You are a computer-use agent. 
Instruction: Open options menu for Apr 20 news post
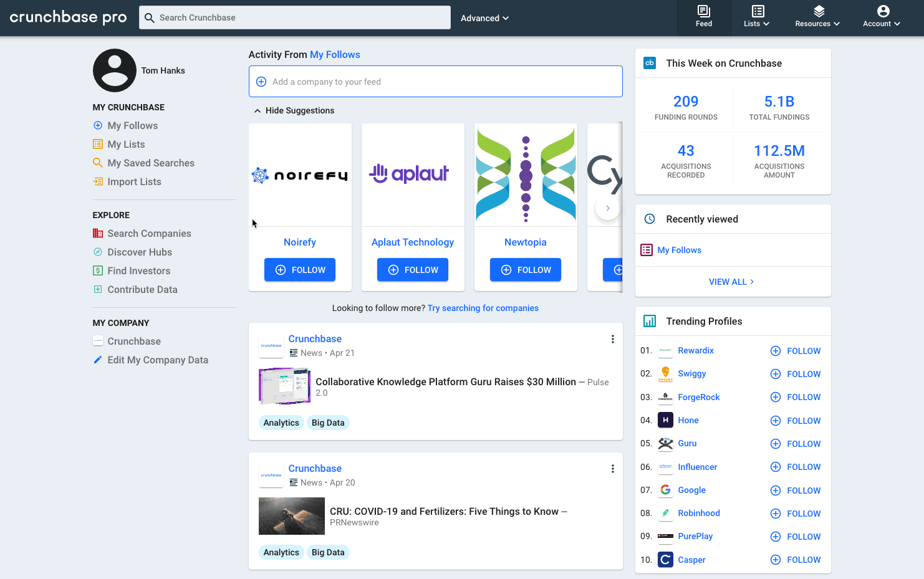click(x=612, y=469)
